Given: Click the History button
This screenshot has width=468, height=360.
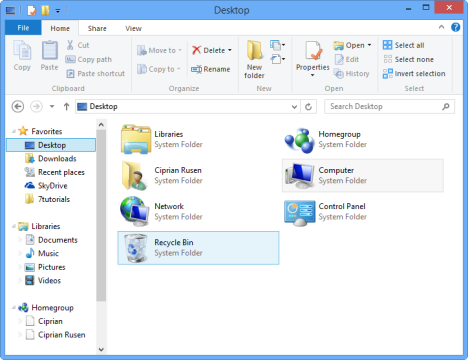Looking at the screenshot, I should (352, 73).
